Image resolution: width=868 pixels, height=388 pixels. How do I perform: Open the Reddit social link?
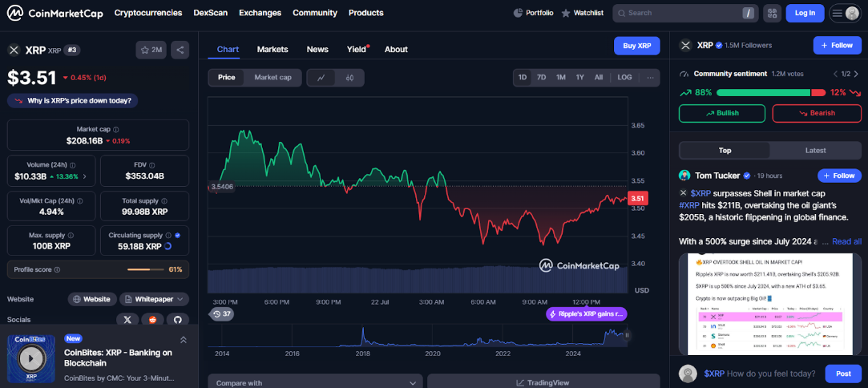pyautogui.click(x=153, y=319)
